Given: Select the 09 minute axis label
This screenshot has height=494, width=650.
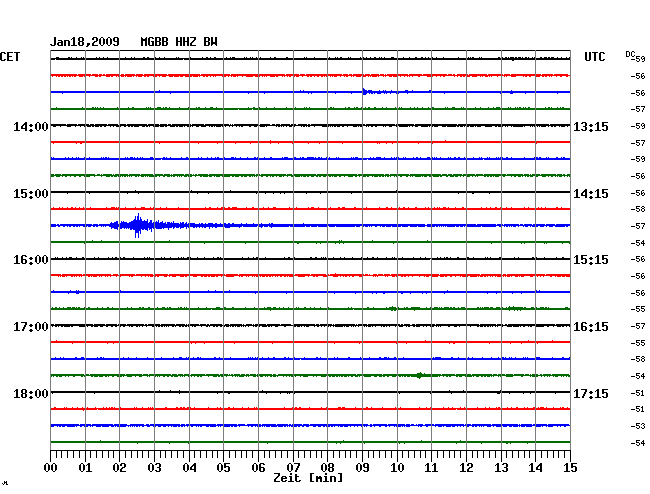Looking at the screenshot, I should (x=362, y=467).
